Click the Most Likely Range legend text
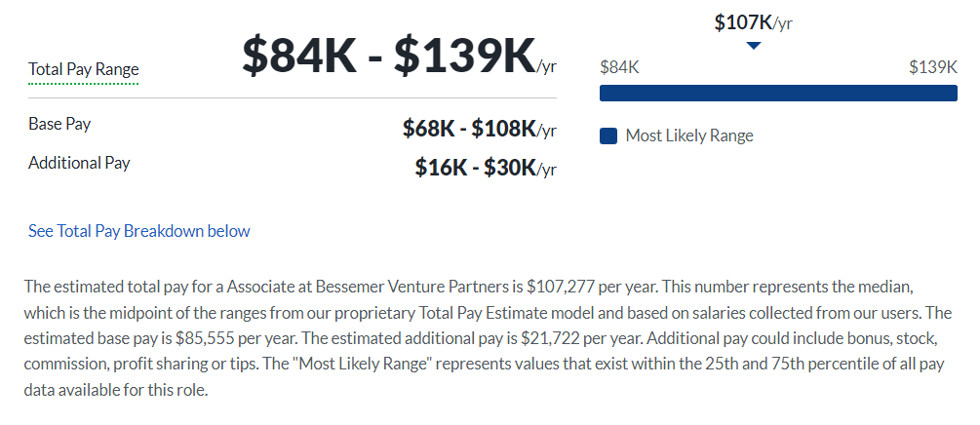Screen dimensions: 980x425 point(689,135)
